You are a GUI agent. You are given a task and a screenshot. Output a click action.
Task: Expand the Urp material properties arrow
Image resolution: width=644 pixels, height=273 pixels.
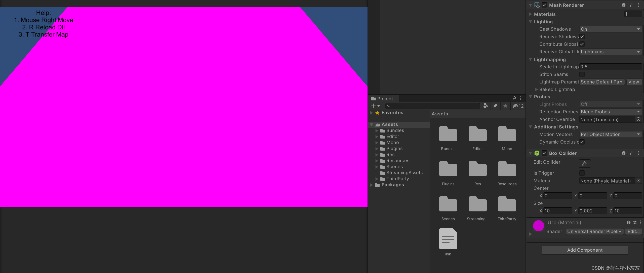coord(531,234)
